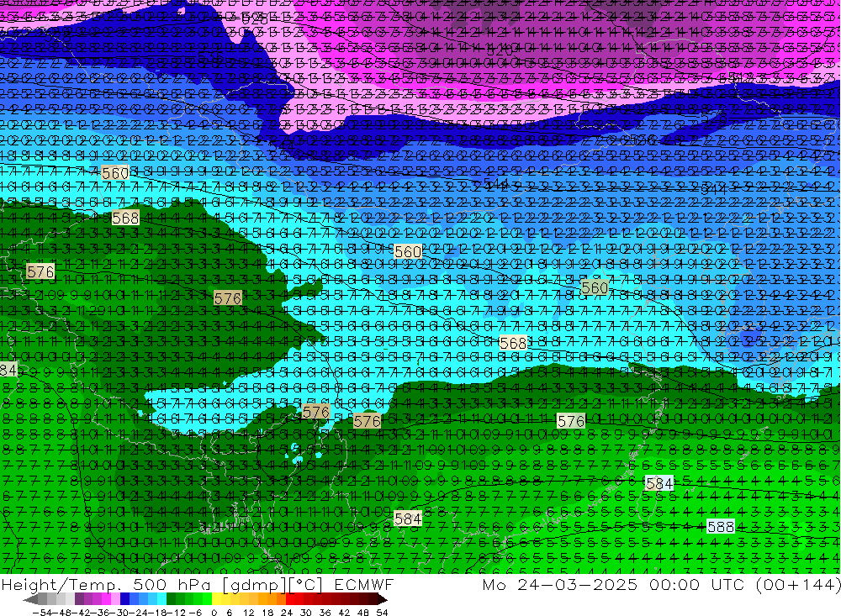Click the '[gdmp]' unit text
The width and height of the screenshot is (841, 616).
click(254, 584)
